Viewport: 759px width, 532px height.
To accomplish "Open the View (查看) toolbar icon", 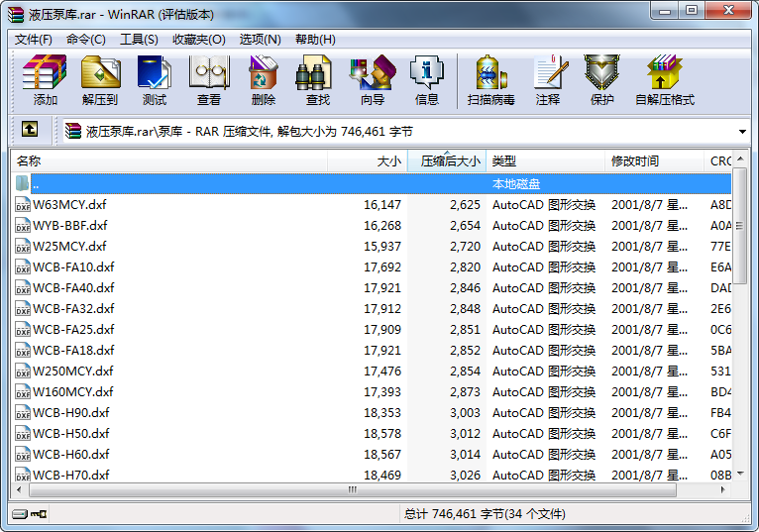I will click(x=209, y=80).
